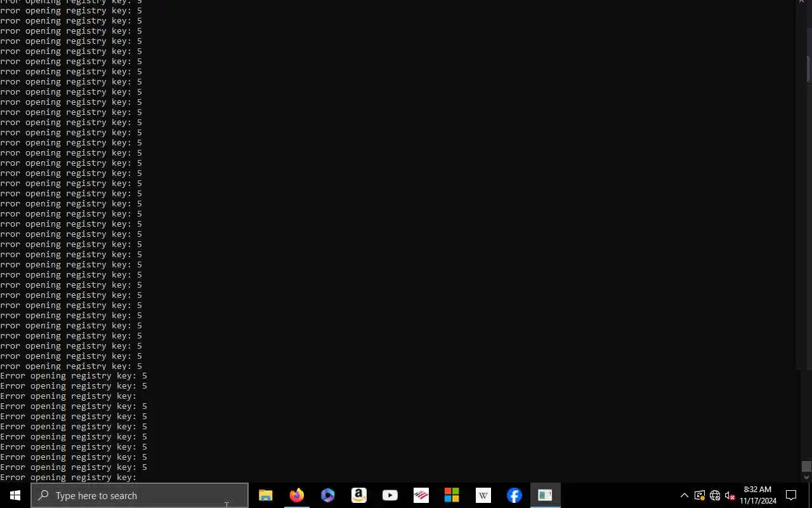The width and height of the screenshot is (812, 508).
Task: Click the scroll-up arrow at top of console
Action: coord(801,3)
